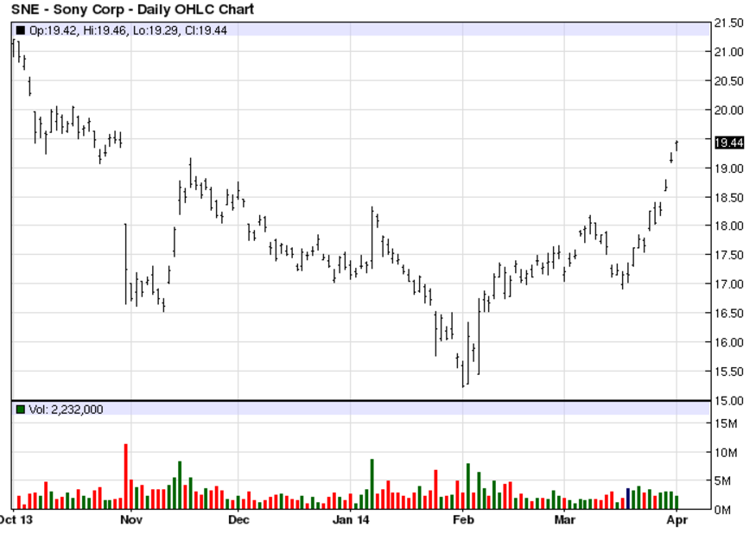Click the 'Dec' date axis label

[x=238, y=519]
